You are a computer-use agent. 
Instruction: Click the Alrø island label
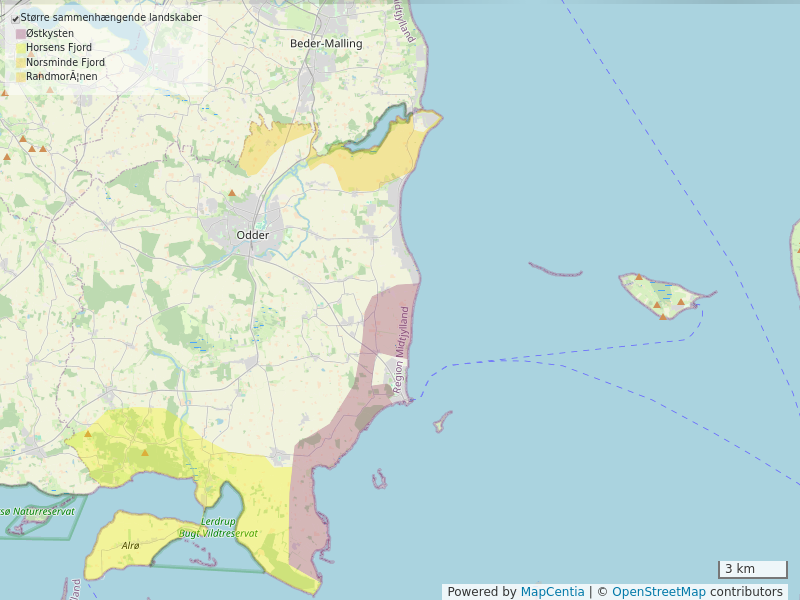click(x=130, y=546)
